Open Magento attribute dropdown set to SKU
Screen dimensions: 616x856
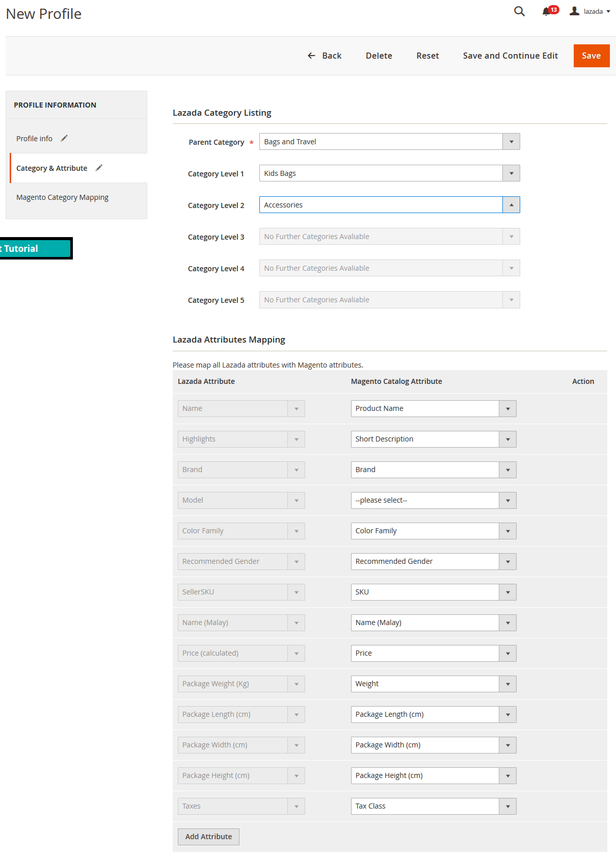[x=434, y=592]
